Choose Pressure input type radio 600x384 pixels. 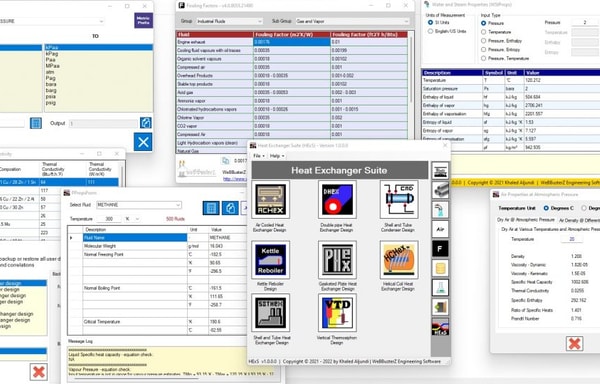tap(484, 23)
